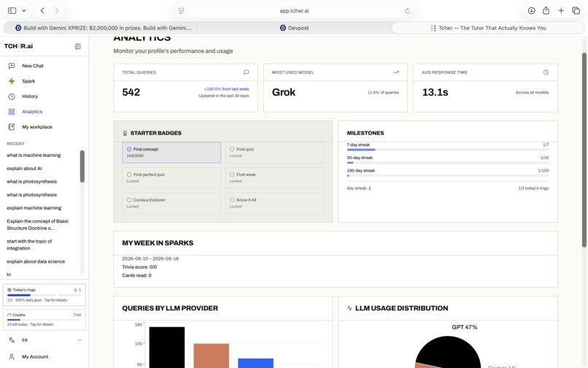The image size is (588, 368).
Task: Click the clock icon on Avg Response Time card
Action: pos(546,72)
